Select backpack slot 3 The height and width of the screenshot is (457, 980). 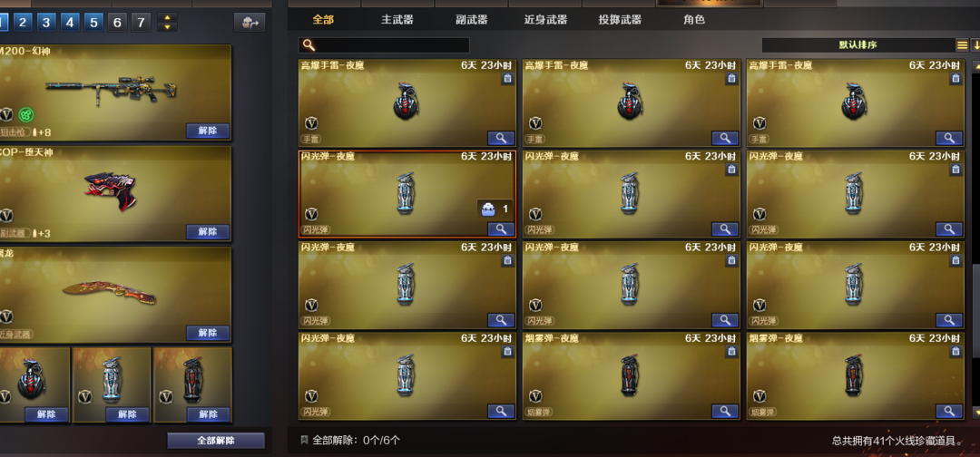coord(45,23)
